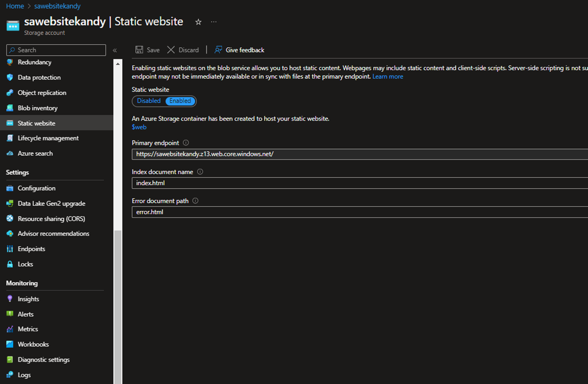Open the more options ellipsis by title
The height and width of the screenshot is (384, 588).
[214, 22]
